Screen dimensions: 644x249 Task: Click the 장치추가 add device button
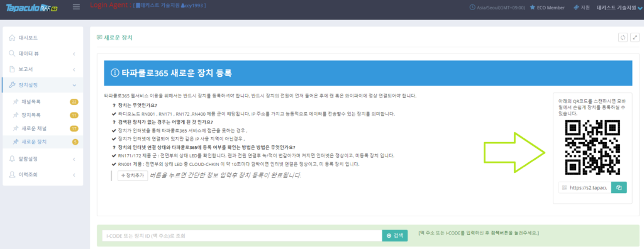133,175
